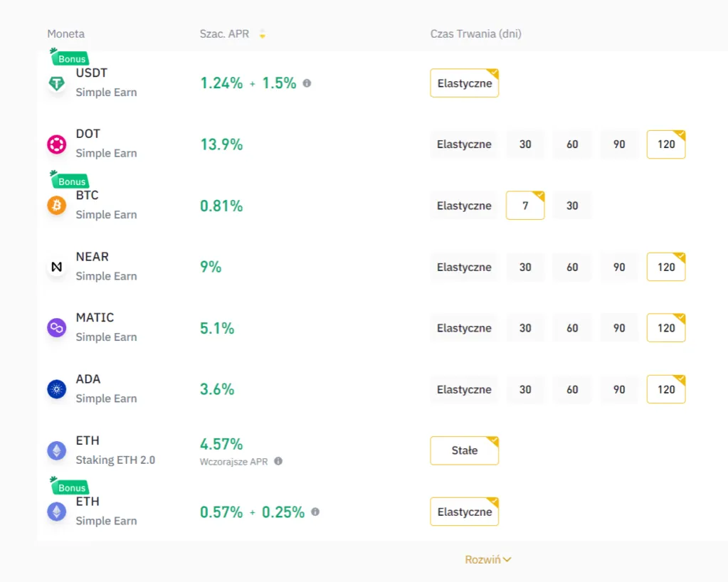Click the ADA Cardano coin icon
Viewport: 728px width, 582px height.
(57, 389)
